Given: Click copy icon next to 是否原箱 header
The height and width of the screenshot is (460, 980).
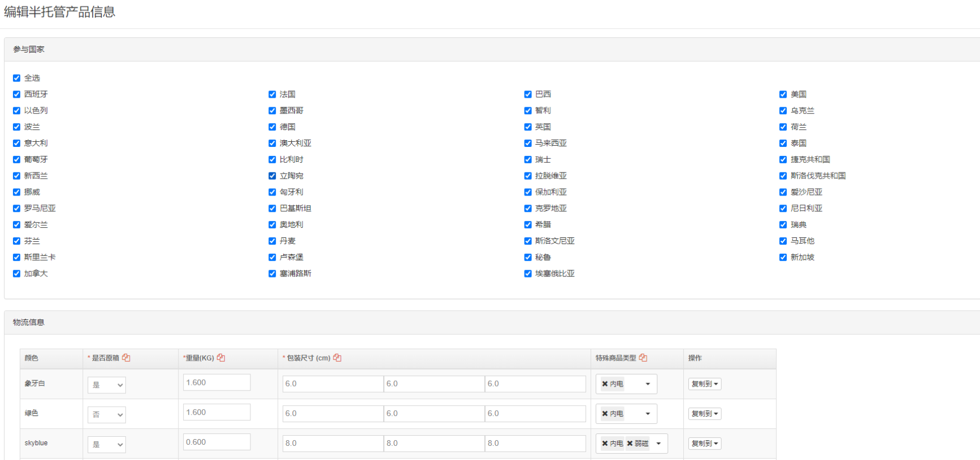Looking at the screenshot, I should (126, 358).
